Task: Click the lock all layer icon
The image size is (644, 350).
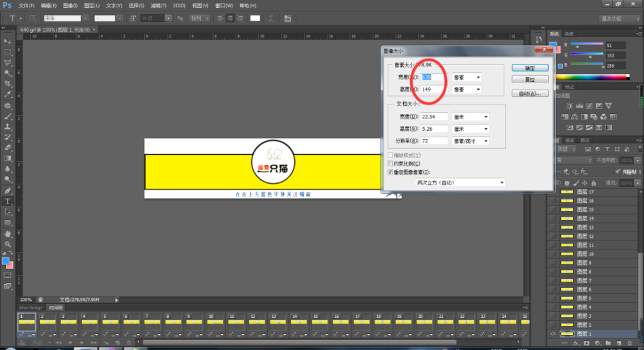Action: point(593,183)
